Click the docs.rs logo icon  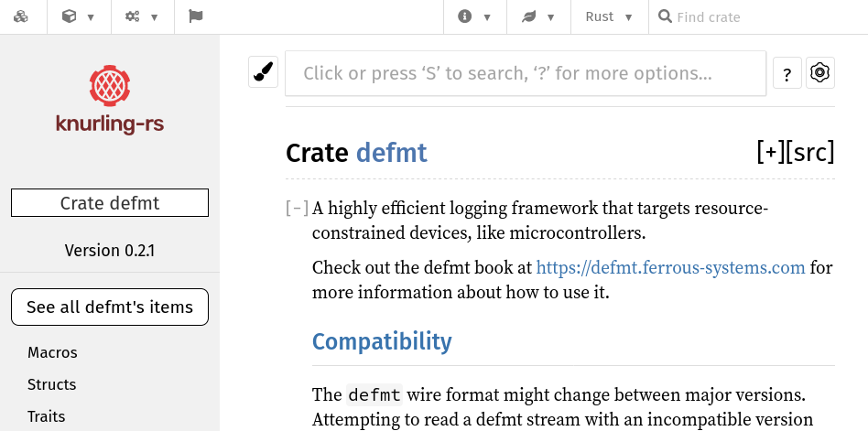(x=21, y=16)
